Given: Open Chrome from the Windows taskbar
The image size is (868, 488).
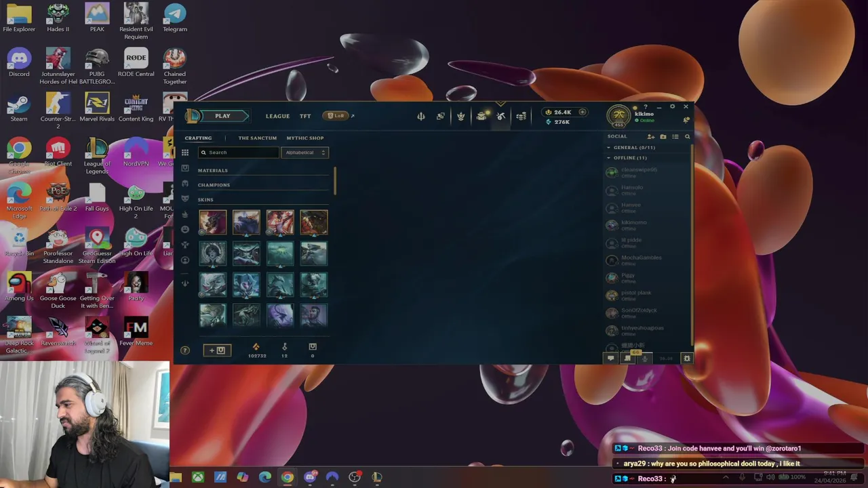Looking at the screenshot, I should point(288,477).
